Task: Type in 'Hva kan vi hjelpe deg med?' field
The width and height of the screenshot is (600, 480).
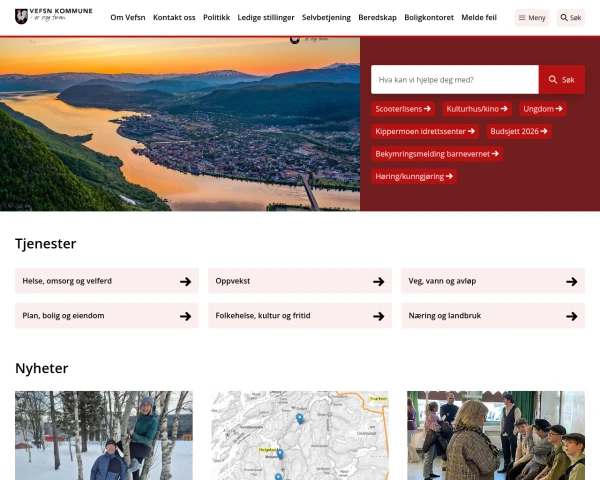Action: tap(454, 79)
